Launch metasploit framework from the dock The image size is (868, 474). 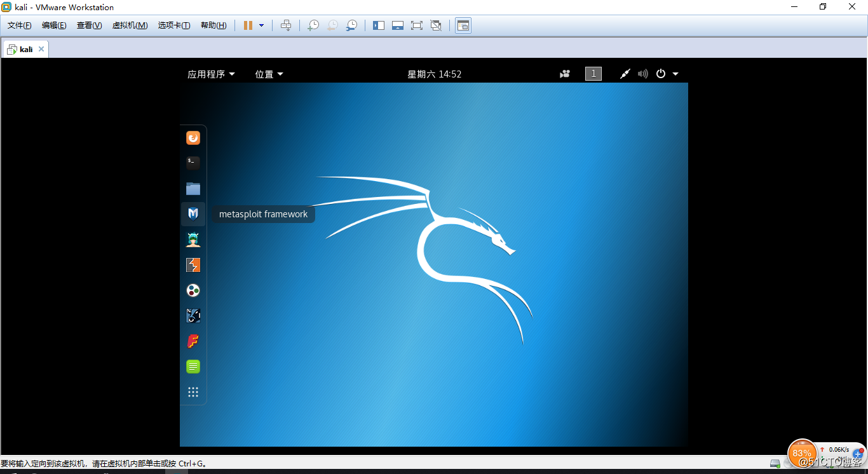[x=193, y=214]
